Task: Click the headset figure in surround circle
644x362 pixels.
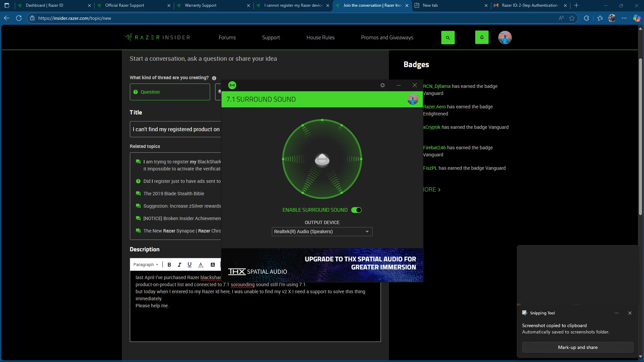Action: (322, 160)
